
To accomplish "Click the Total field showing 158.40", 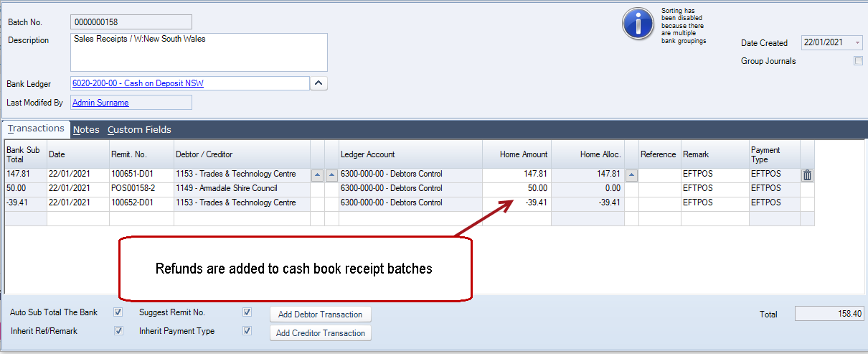I will click(x=829, y=314).
